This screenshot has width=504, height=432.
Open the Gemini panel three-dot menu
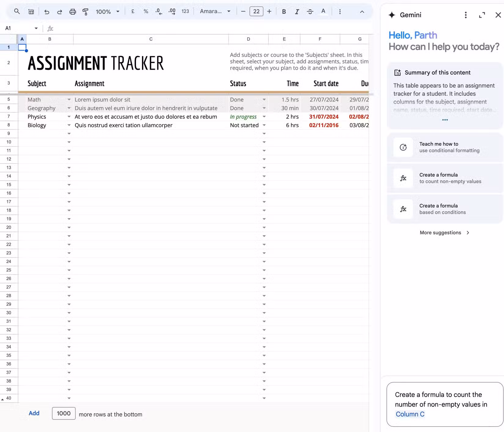click(466, 15)
